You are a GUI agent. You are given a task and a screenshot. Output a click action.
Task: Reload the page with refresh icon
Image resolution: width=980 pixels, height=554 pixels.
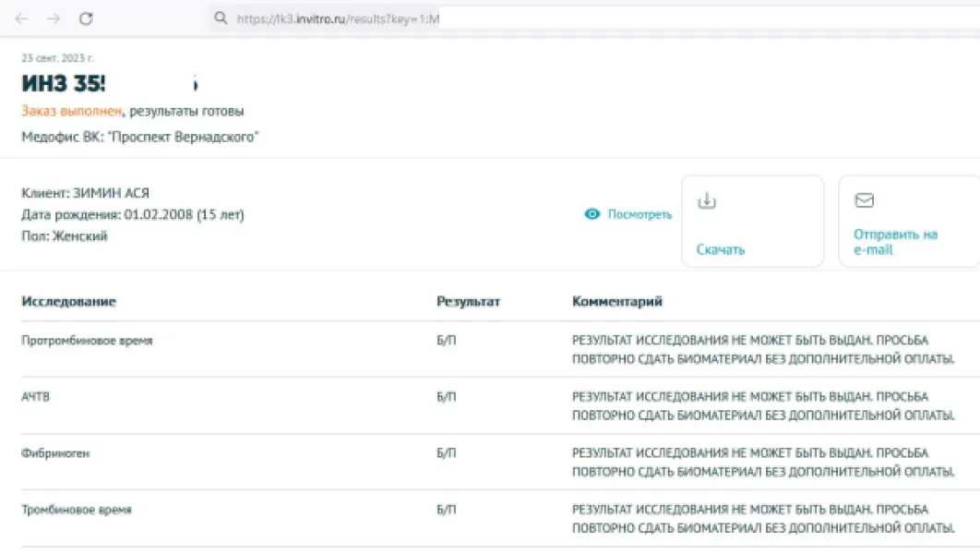click(86, 18)
